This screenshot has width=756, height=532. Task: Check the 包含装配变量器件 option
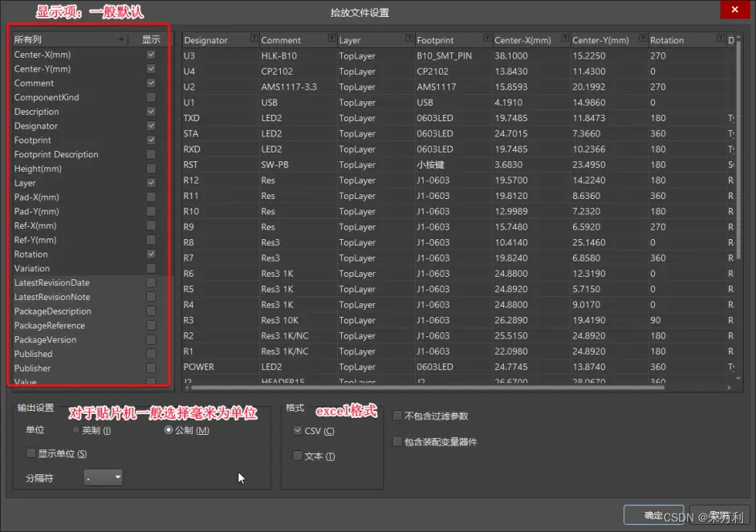coord(397,441)
